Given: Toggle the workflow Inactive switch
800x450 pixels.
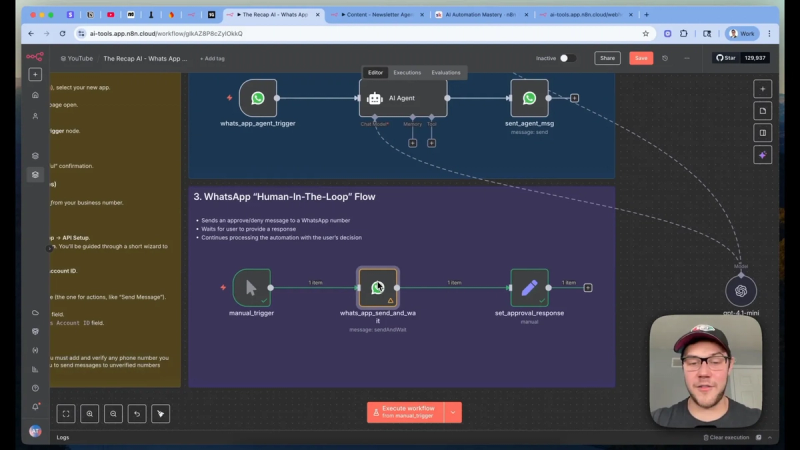Looking at the screenshot, I should pos(567,58).
